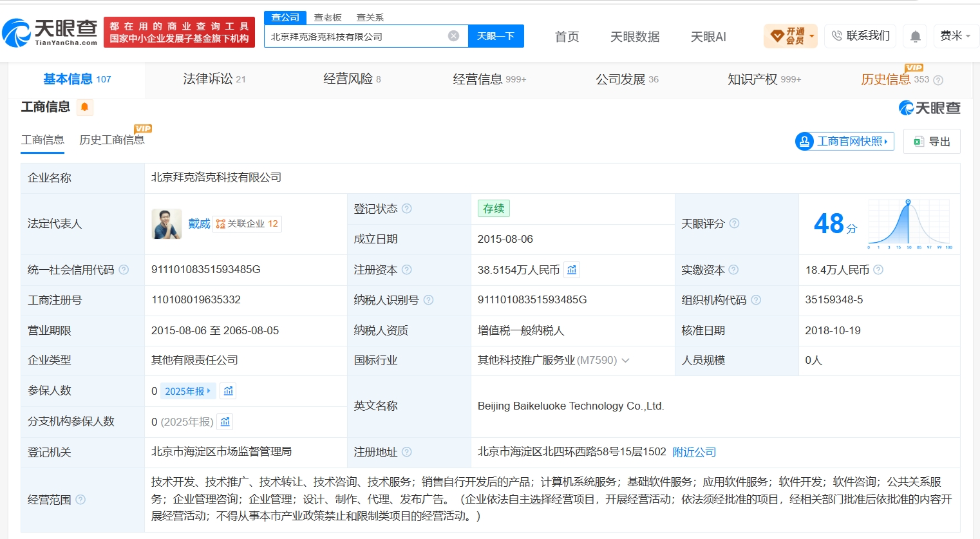The image size is (980, 539).
Task: Open the chart icon beside 参保人数 2025年报
Action: tap(228, 391)
